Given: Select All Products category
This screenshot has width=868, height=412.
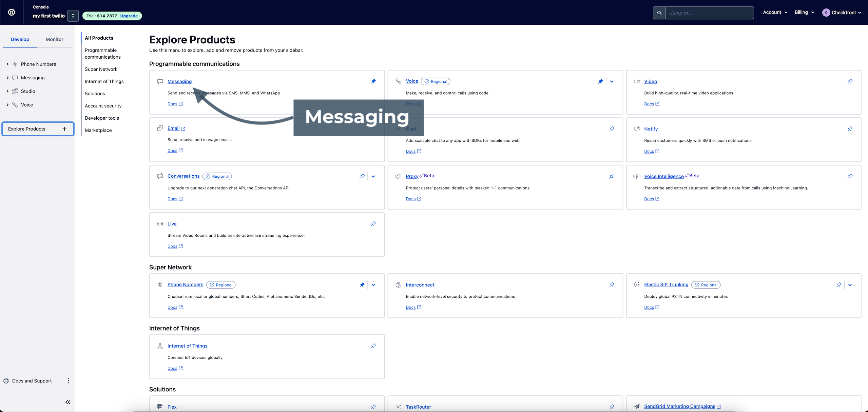Looking at the screenshot, I should (x=99, y=38).
